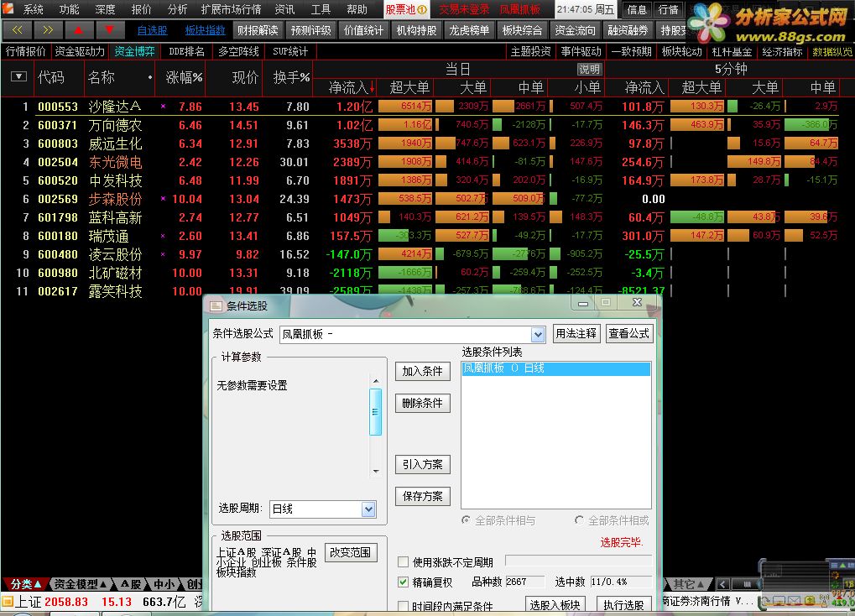Click the small dot marker beside 名称 header
855x616 pixels.
(150, 77)
